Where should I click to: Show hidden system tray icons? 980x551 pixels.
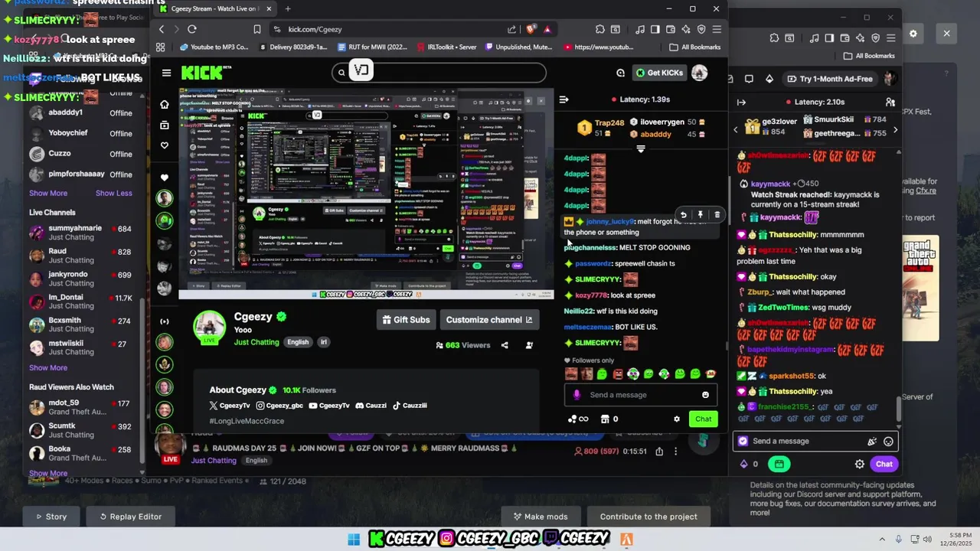pos(881,540)
